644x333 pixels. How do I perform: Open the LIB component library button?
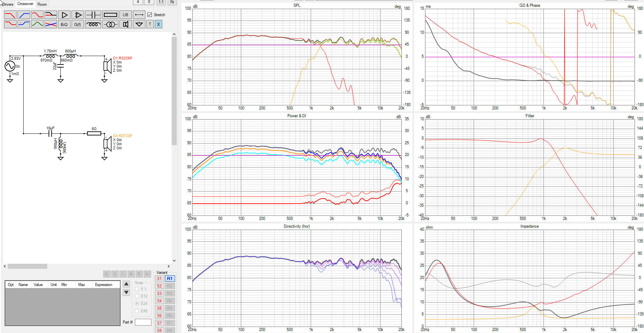[125, 15]
